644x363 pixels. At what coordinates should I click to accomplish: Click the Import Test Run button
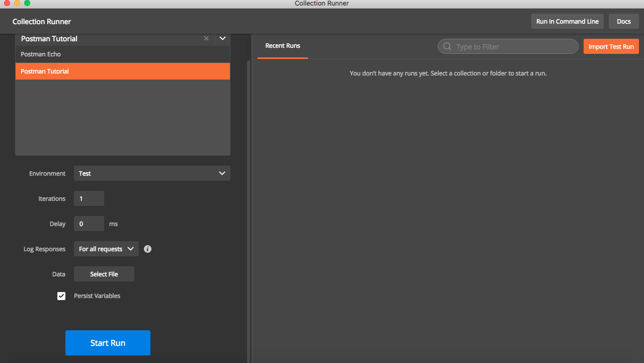[611, 47]
